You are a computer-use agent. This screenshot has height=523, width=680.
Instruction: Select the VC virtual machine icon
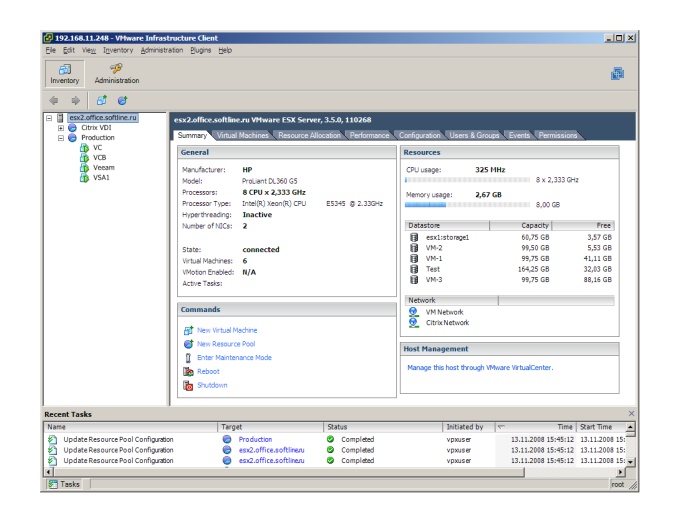pos(84,148)
